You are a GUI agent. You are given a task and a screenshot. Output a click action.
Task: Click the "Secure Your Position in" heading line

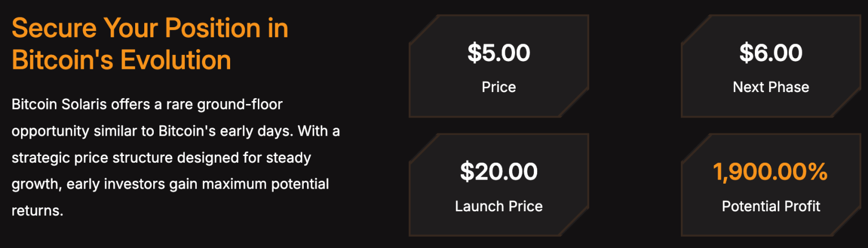point(150,28)
